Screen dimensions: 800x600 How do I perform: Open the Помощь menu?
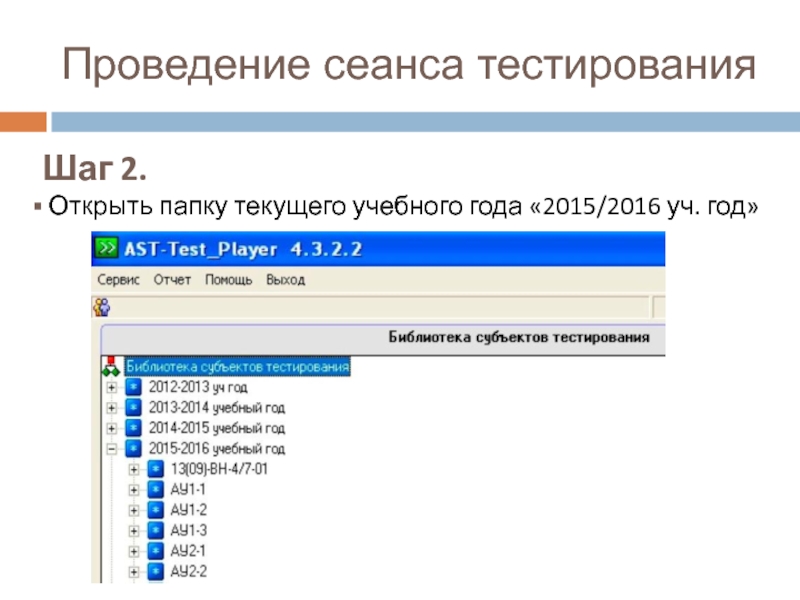pos(229,280)
